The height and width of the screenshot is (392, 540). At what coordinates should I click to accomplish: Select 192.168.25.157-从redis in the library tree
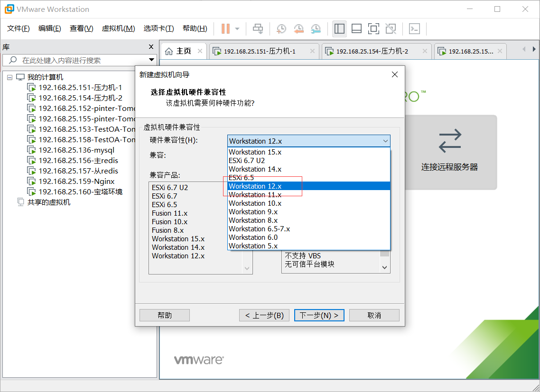[x=78, y=171]
